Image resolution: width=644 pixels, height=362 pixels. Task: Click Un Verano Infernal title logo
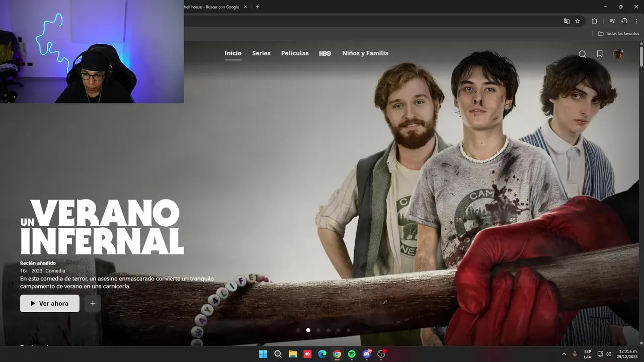pos(102,227)
